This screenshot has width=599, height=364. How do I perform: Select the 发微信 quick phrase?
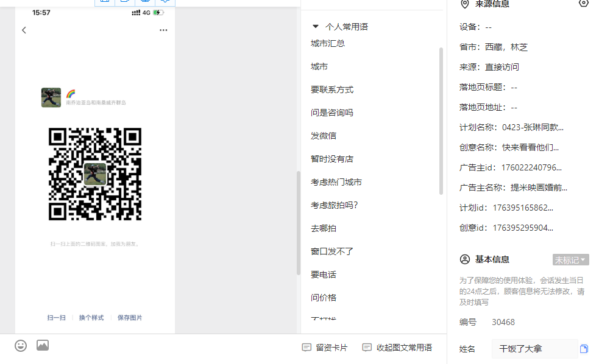pos(324,136)
